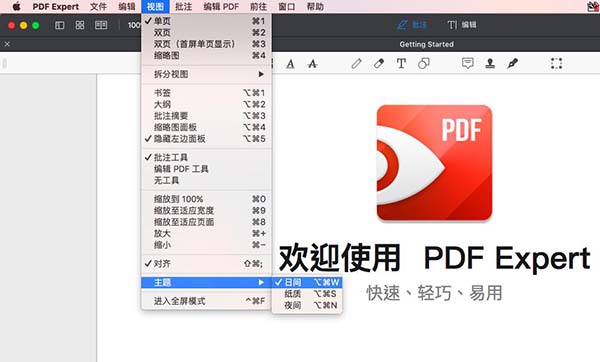The height and width of the screenshot is (362, 600).
Task: Choose 双页 two-page view
Action: (x=206, y=33)
